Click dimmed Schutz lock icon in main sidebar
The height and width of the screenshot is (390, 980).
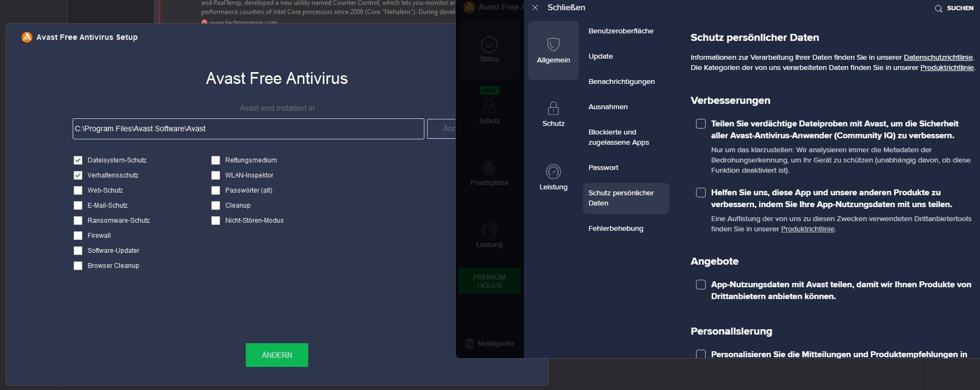pyautogui.click(x=489, y=107)
